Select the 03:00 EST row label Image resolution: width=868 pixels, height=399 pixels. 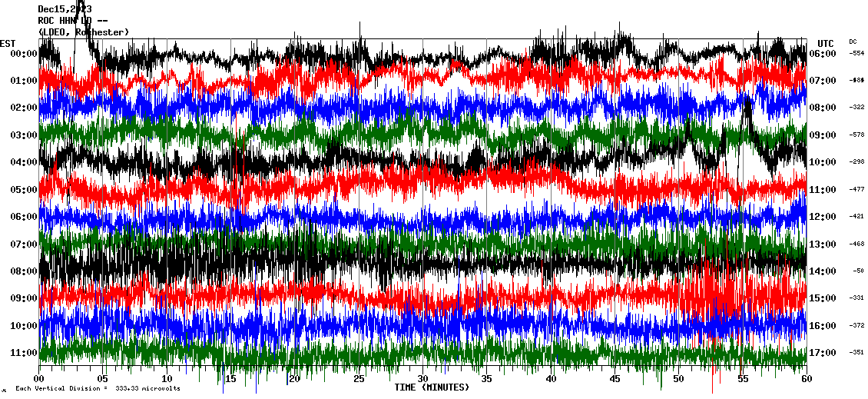point(23,135)
